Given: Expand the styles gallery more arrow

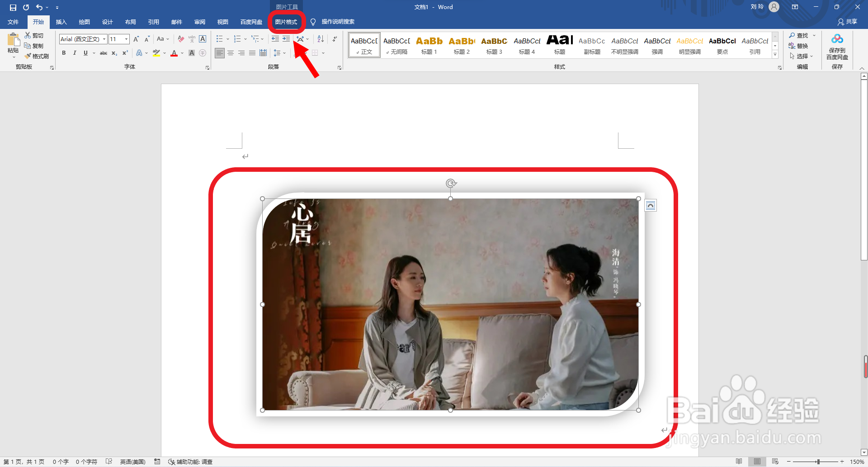Looking at the screenshot, I should point(775,55).
